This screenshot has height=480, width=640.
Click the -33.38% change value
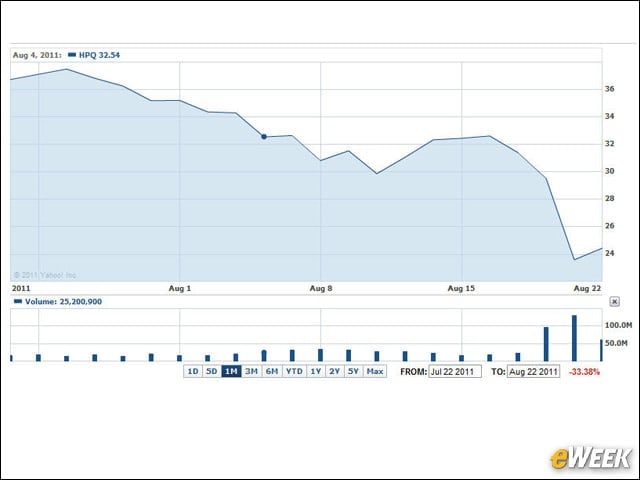click(x=584, y=372)
